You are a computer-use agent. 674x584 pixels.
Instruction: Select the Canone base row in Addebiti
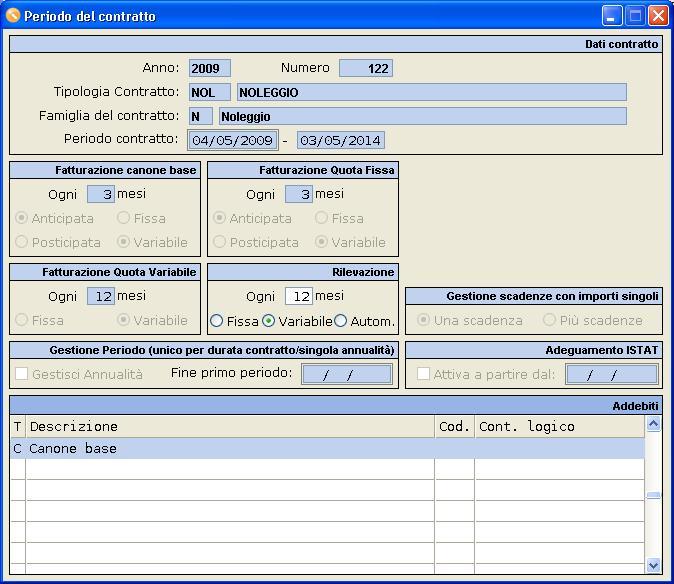tap(327, 448)
